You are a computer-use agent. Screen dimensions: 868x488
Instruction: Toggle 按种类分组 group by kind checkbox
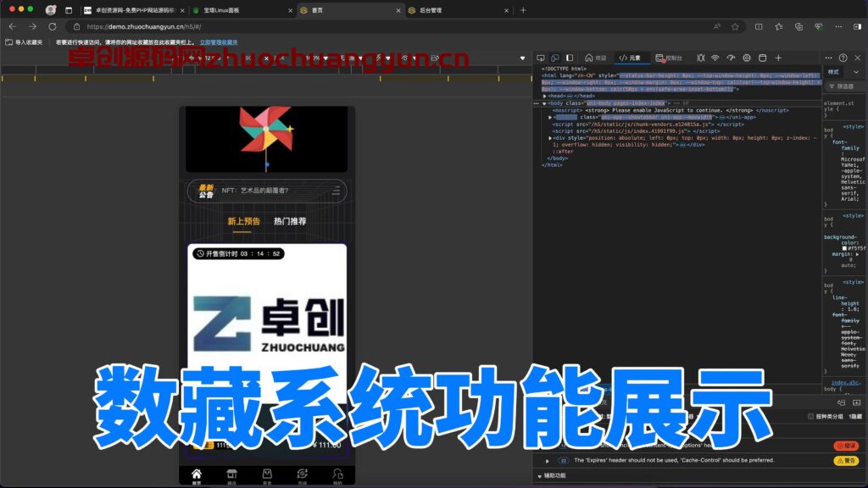pyautogui.click(x=811, y=416)
